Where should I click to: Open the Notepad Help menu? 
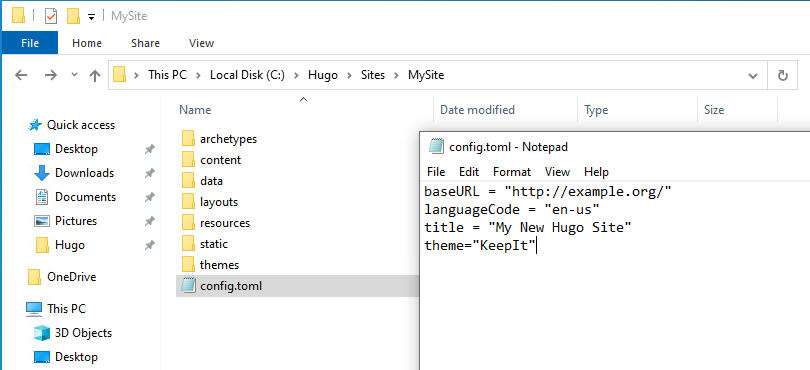[596, 172]
